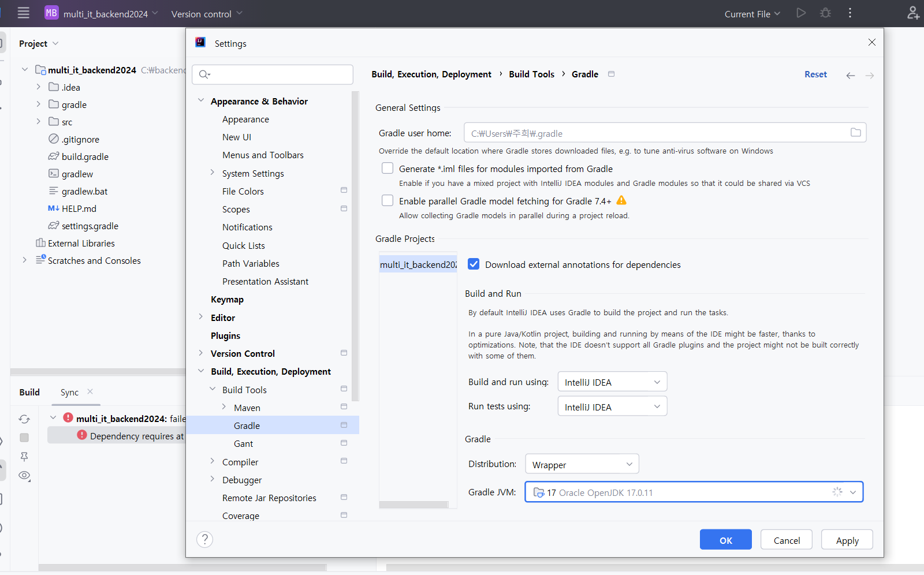Open the Gradle JVM dropdown
The height and width of the screenshot is (575, 924).
(694, 492)
